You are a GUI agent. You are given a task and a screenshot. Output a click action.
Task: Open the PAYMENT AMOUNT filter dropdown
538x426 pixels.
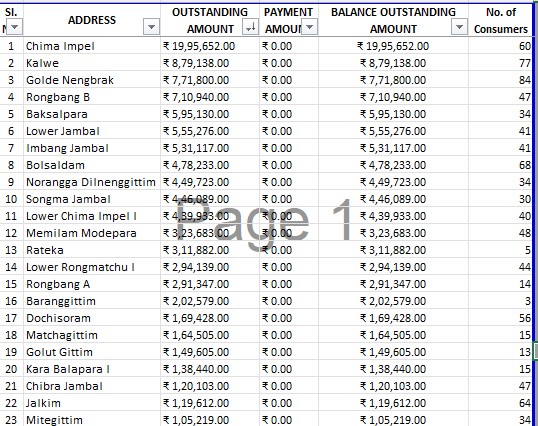[x=309, y=27]
